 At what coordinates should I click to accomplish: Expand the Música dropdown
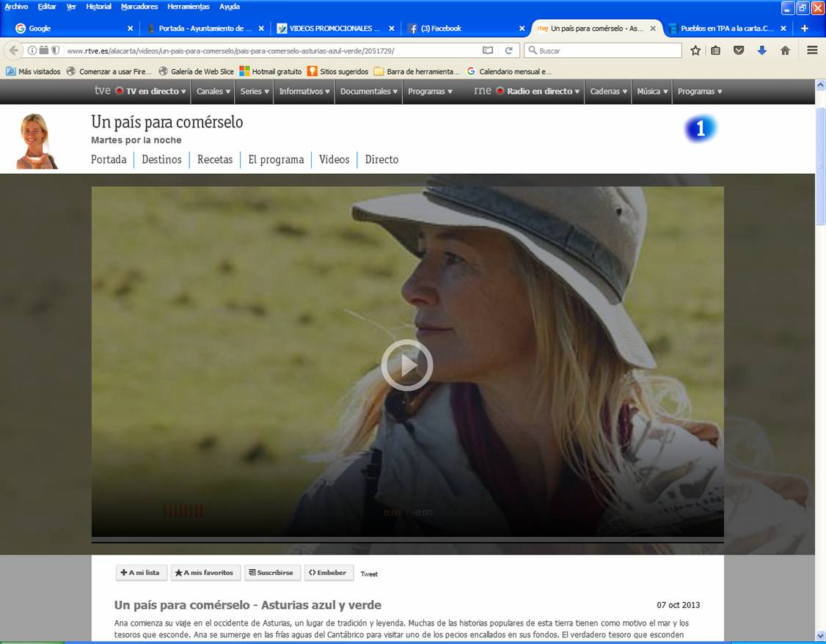(x=652, y=91)
